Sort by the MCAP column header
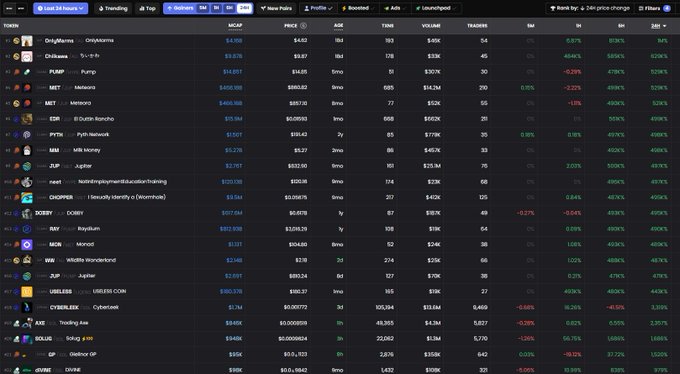This screenshot has height=374, width=680. (x=235, y=26)
